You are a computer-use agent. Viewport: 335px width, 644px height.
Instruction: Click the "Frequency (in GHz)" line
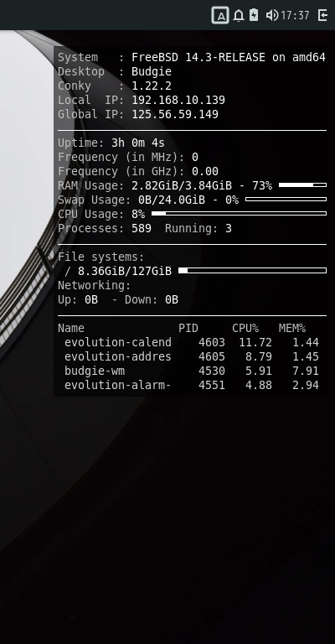tap(138, 171)
